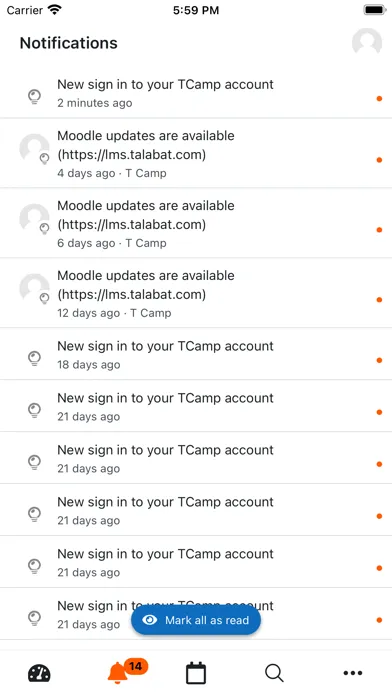Image resolution: width=392 pixels, height=696 pixels.
Task: Tap the avatar icon of the 4 days ago Moodle update
Action: 35,150
